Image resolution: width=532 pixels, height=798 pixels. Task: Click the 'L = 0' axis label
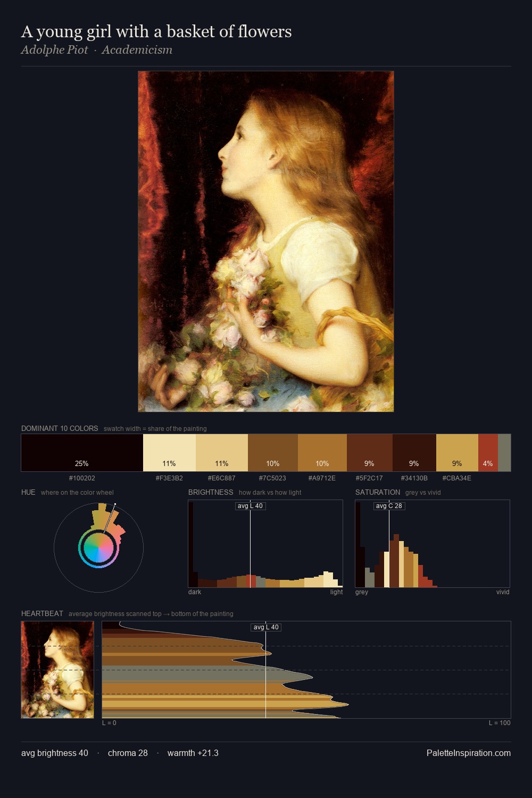pos(109,723)
